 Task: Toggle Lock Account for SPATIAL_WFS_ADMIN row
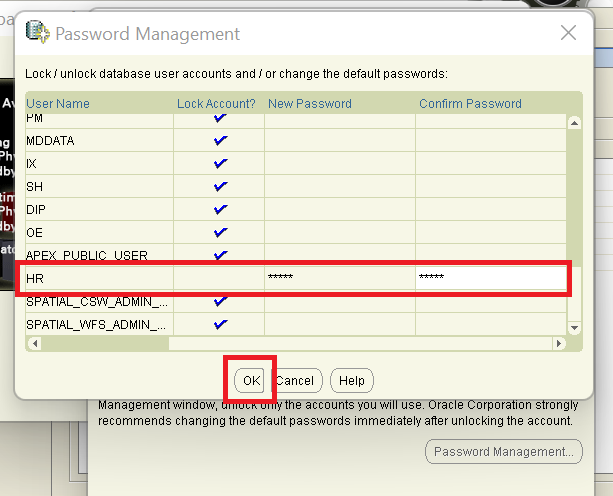pos(220,324)
